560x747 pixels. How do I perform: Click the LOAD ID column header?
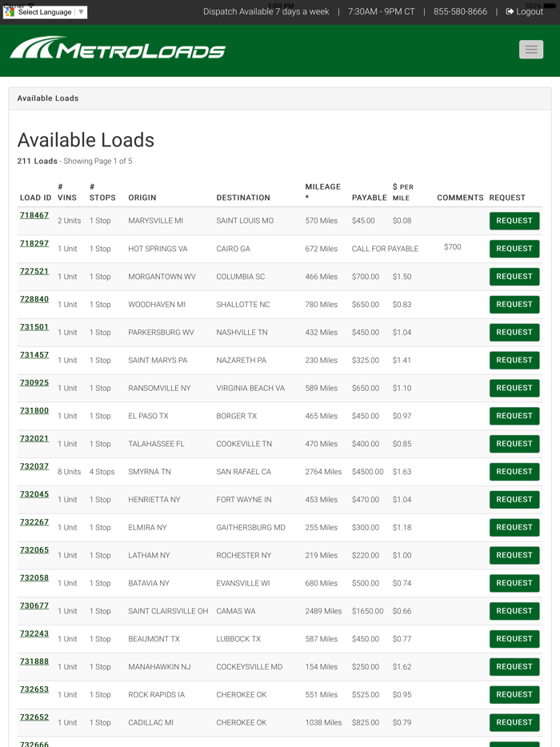pyautogui.click(x=34, y=198)
